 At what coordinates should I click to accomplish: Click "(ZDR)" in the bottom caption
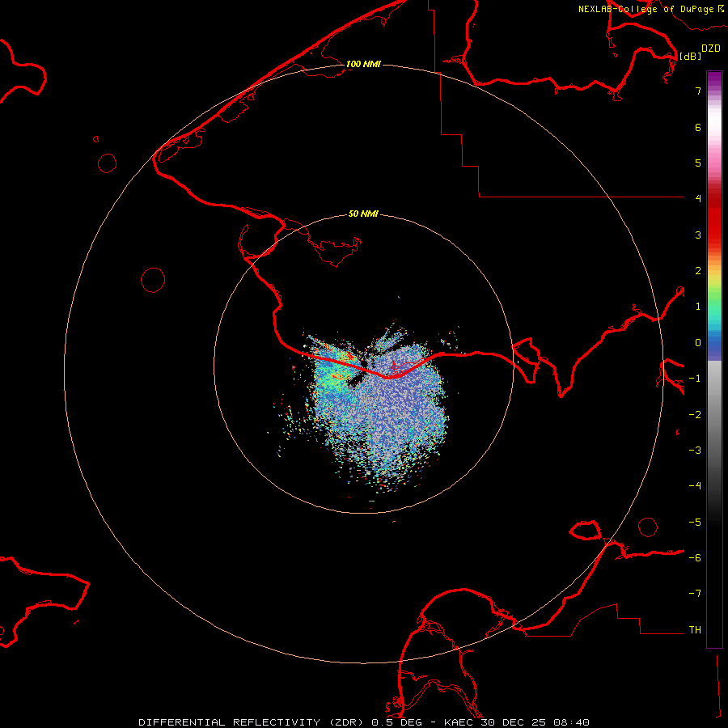click(x=346, y=722)
